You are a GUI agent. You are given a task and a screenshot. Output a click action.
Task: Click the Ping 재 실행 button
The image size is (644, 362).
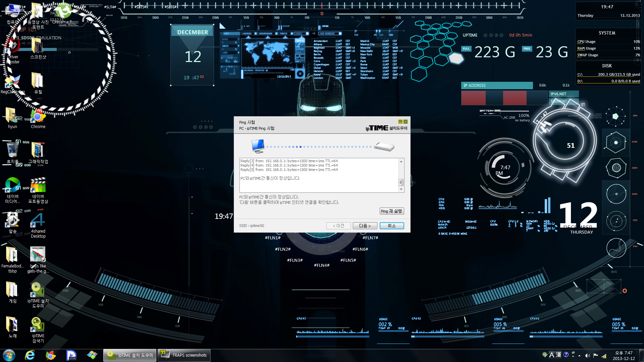point(391,211)
